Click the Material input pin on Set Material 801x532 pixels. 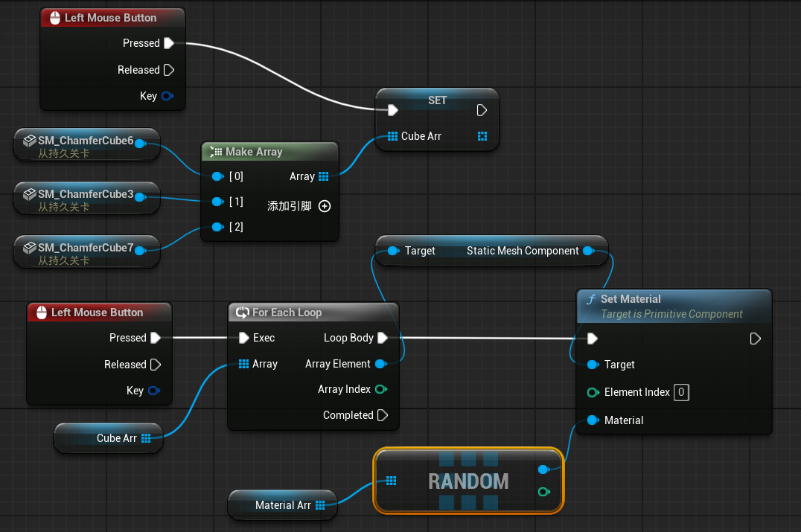[x=593, y=420]
